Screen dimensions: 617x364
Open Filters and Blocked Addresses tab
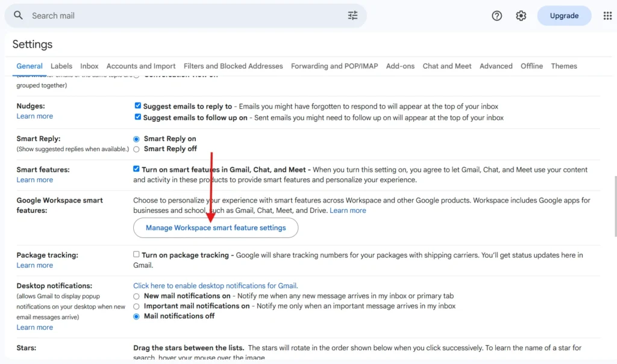[x=233, y=66]
